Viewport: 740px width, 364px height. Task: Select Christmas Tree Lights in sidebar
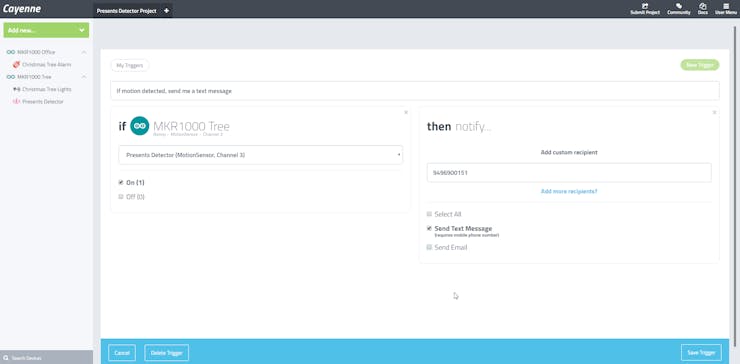tap(47, 89)
